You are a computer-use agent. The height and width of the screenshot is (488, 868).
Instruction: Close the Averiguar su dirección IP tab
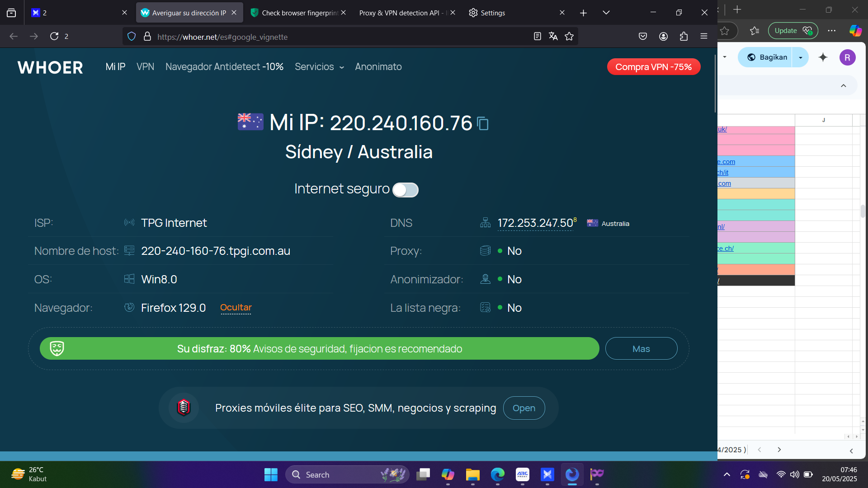coord(234,13)
